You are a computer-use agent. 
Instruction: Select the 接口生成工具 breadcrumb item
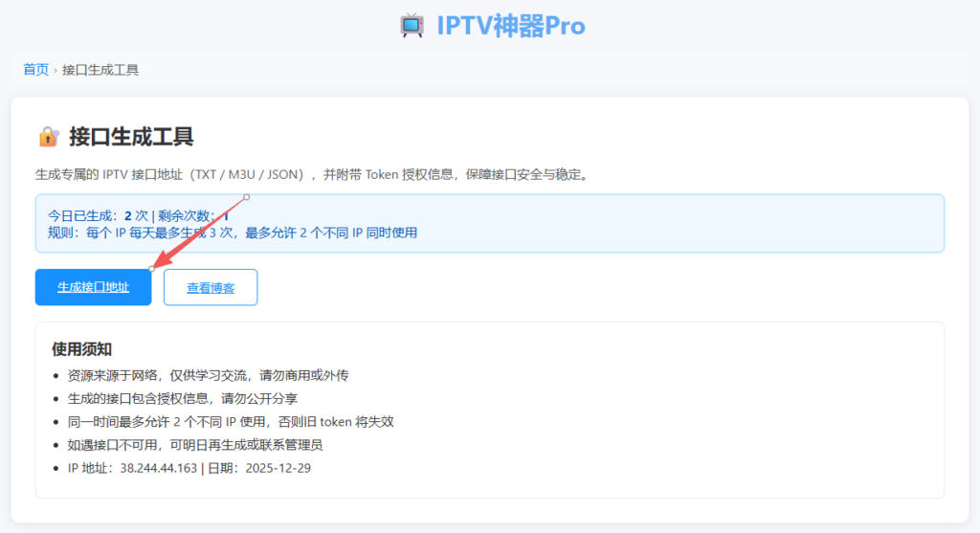click(100, 70)
